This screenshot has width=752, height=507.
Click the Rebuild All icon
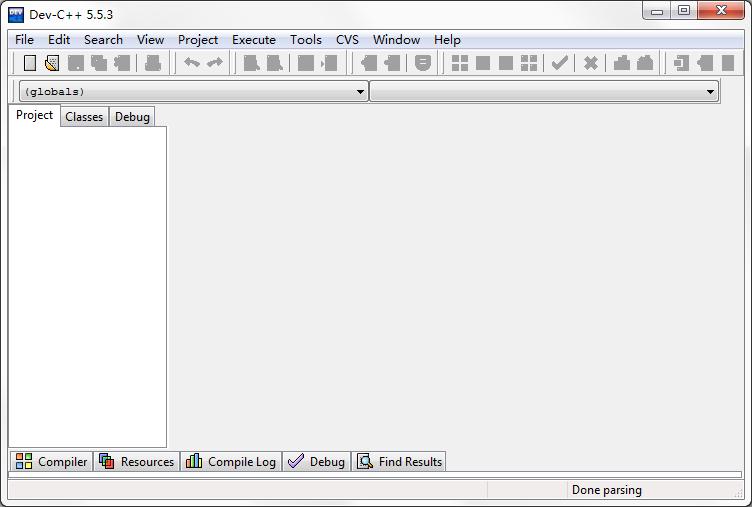tap(529, 63)
